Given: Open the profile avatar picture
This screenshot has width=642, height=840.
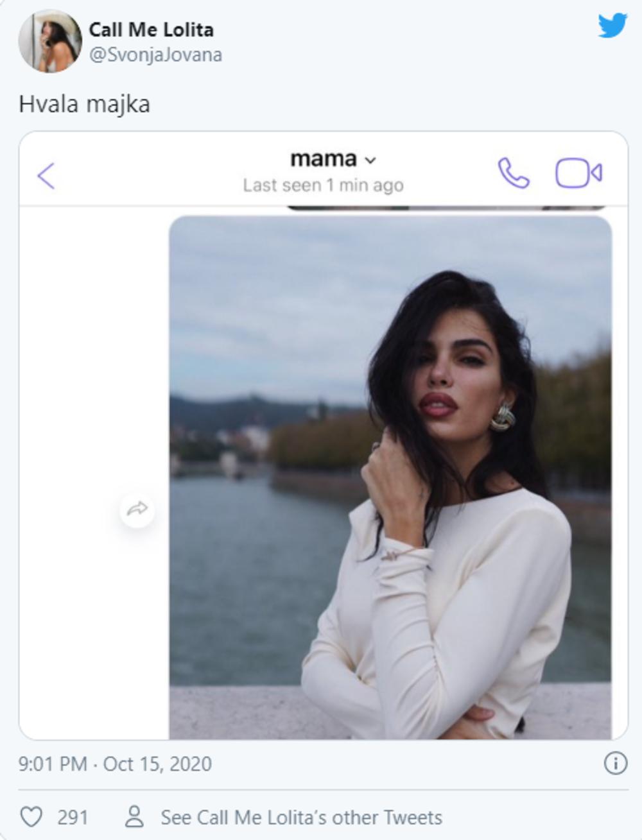Looking at the screenshot, I should click(50, 41).
